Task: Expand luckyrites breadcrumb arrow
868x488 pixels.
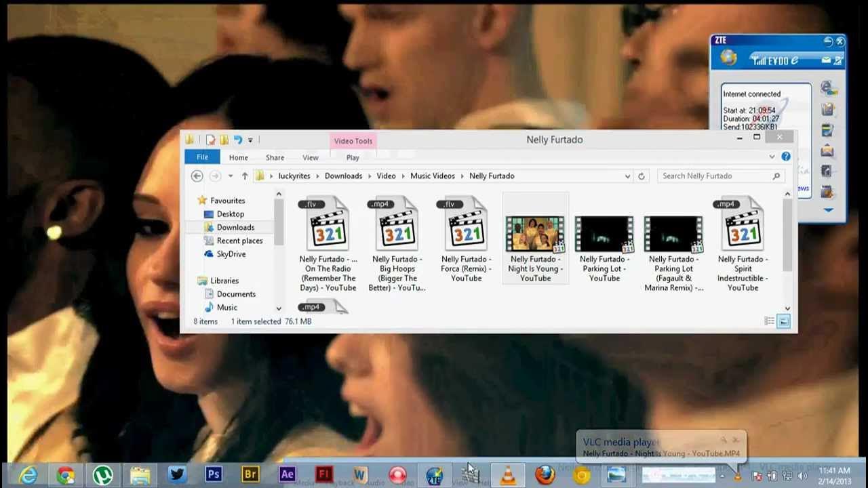Action: pos(317,176)
